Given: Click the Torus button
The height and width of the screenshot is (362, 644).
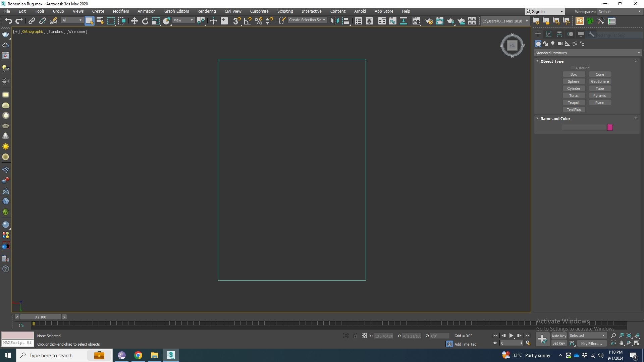Looking at the screenshot, I should click(574, 96).
